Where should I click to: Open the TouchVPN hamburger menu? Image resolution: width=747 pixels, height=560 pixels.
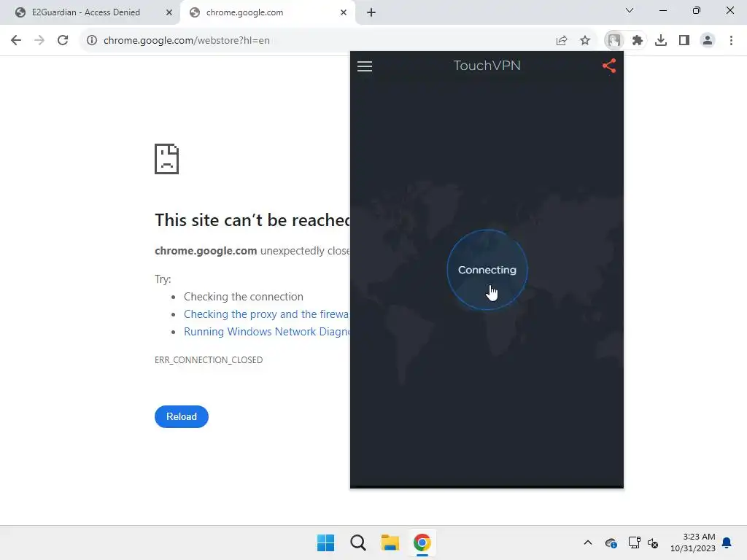point(365,66)
